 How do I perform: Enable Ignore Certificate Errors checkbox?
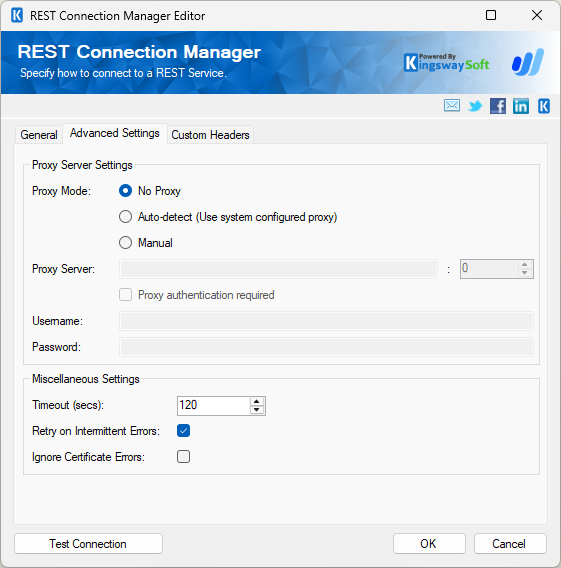click(x=183, y=457)
